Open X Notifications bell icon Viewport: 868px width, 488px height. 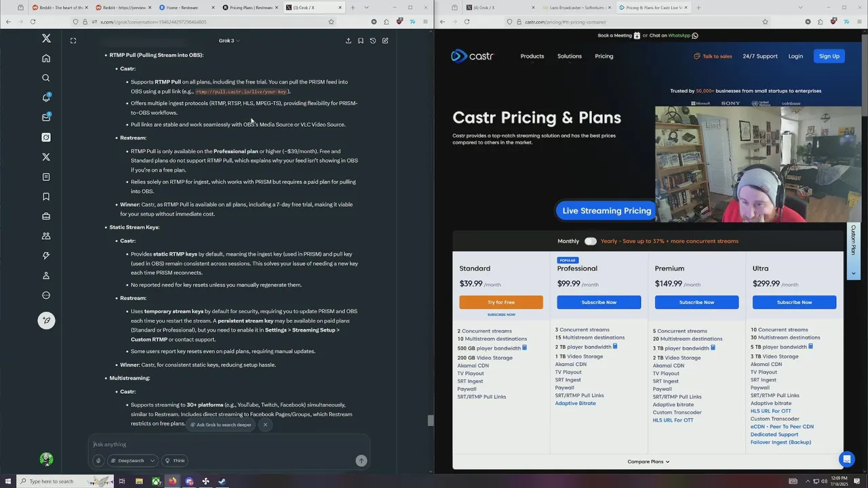click(46, 98)
